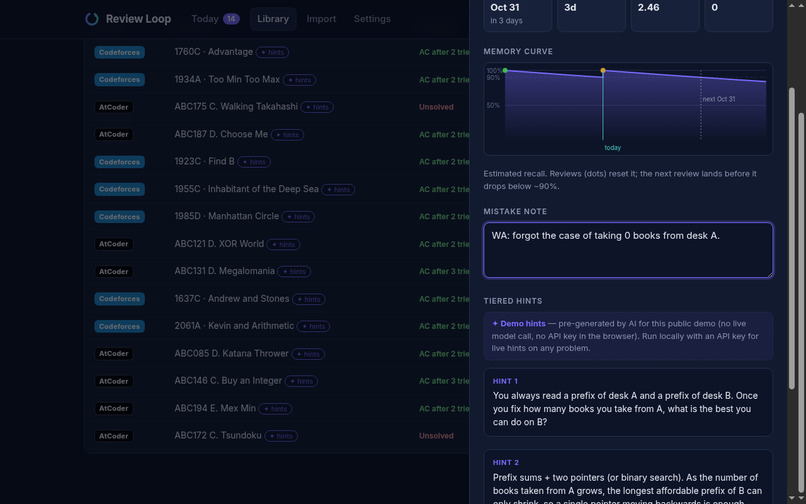The height and width of the screenshot is (504, 806).
Task: Open 2061A · Kevin and Arithmetic problem
Action: (x=234, y=326)
